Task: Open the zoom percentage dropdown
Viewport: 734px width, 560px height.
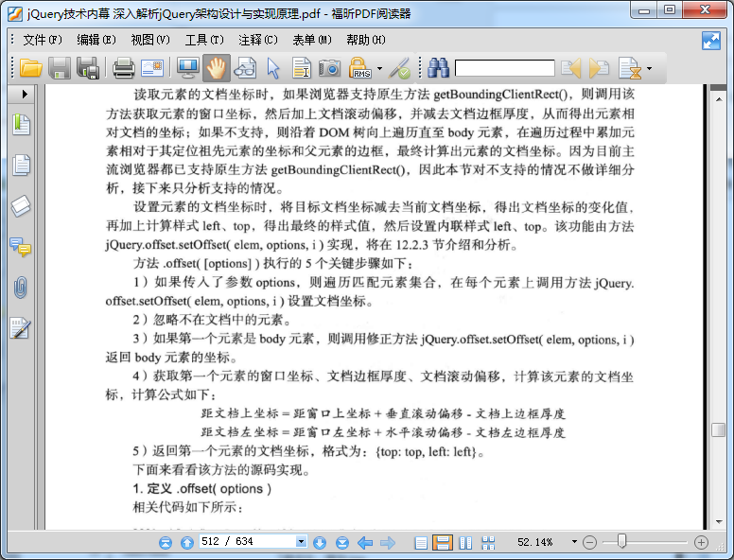Action: point(574,542)
